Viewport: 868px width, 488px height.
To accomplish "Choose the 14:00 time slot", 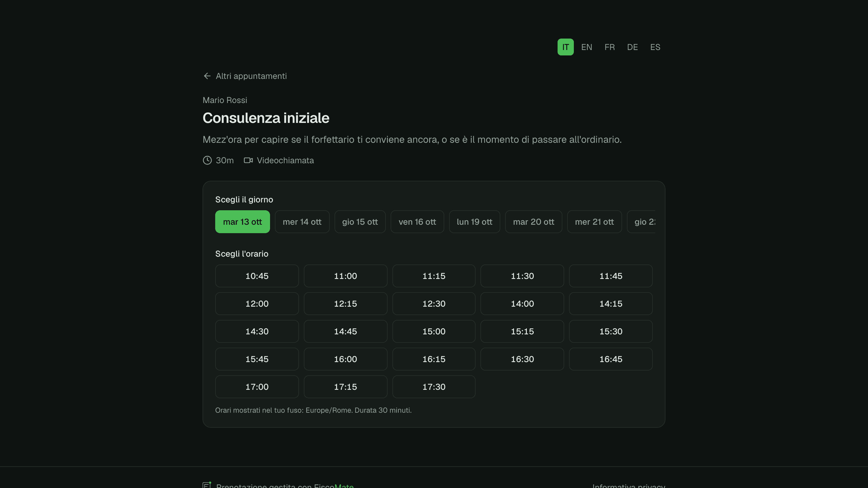I will tap(522, 303).
